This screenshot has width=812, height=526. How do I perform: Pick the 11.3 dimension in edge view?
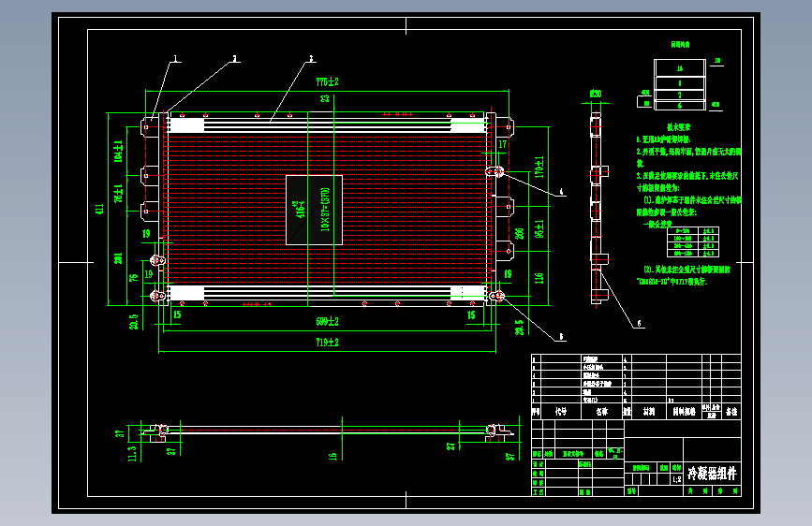(x=132, y=454)
